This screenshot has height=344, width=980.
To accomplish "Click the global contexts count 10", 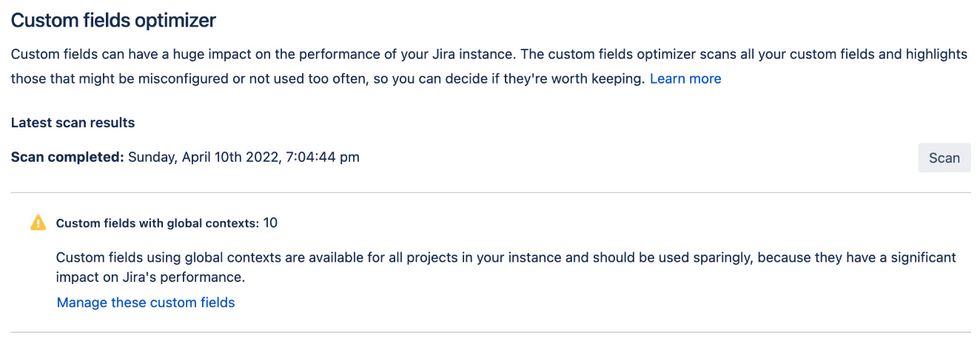I will pyautogui.click(x=270, y=223).
